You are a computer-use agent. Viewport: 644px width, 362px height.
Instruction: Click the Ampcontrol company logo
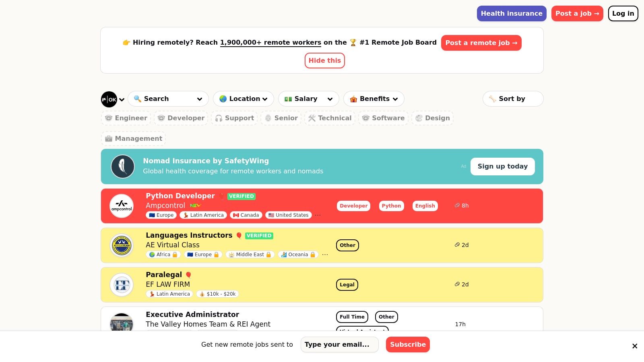click(122, 206)
